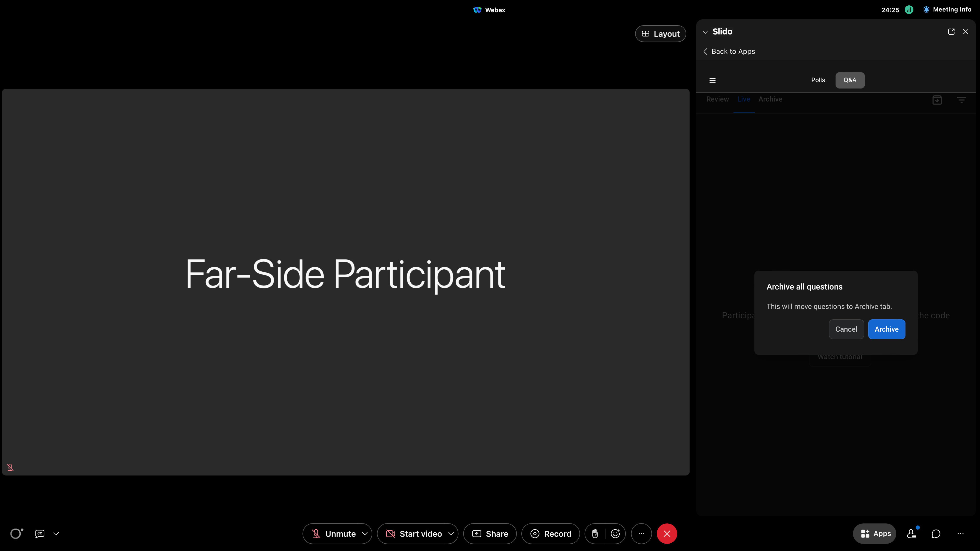Start recording the meeting

click(x=550, y=533)
